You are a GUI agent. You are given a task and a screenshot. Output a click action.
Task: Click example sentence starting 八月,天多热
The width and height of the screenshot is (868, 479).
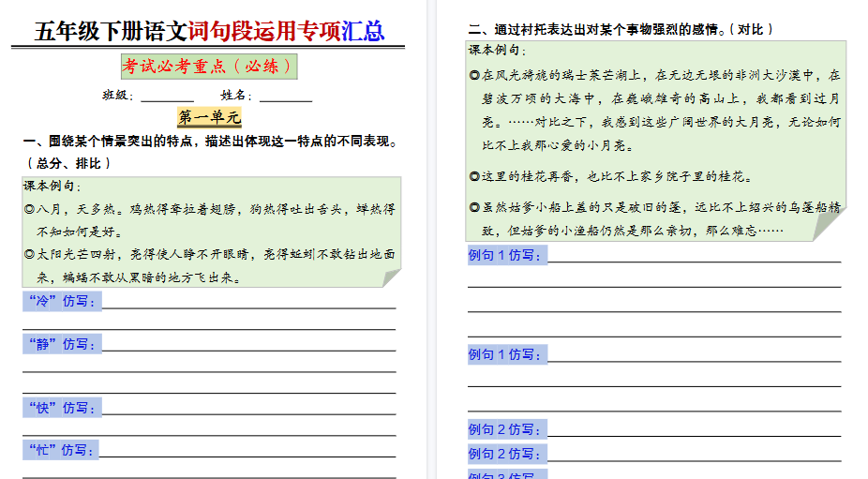tap(210, 220)
